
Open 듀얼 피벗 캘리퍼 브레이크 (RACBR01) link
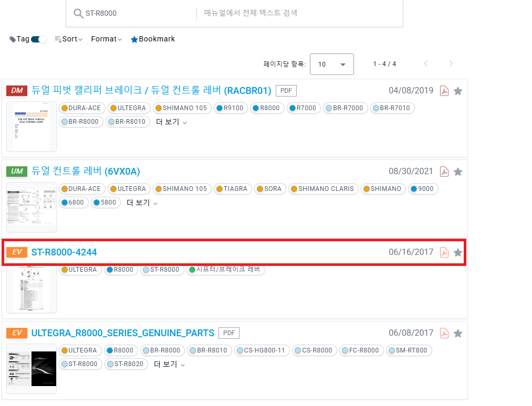pyautogui.click(x=151, y=90)
